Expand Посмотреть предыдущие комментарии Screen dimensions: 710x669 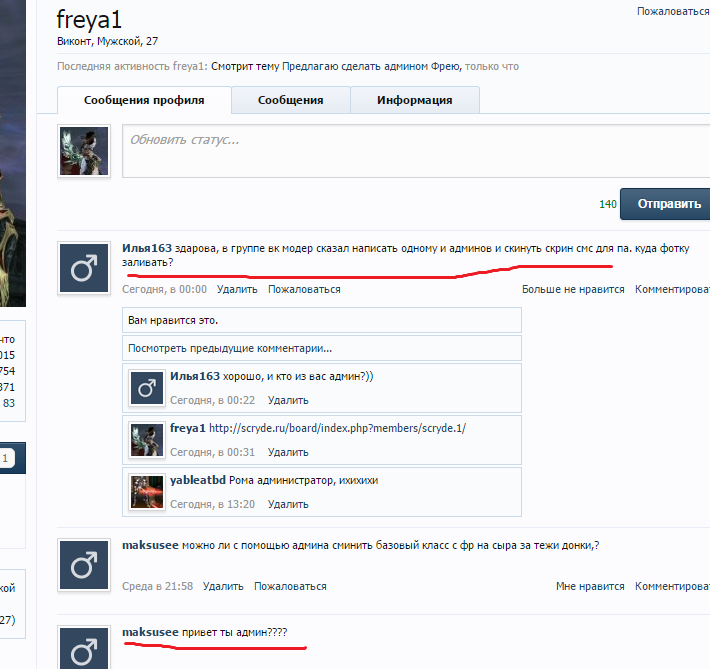230,349
